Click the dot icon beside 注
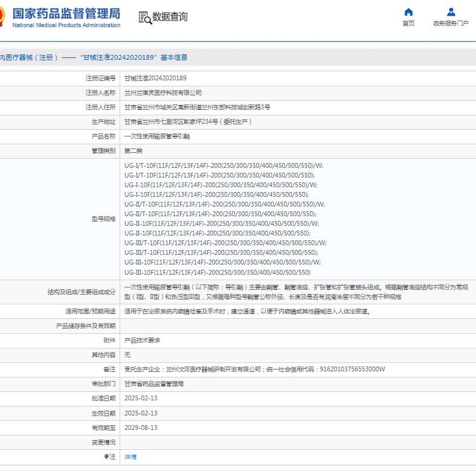Viewport: 476px width, 471px height. coord(106,457)
